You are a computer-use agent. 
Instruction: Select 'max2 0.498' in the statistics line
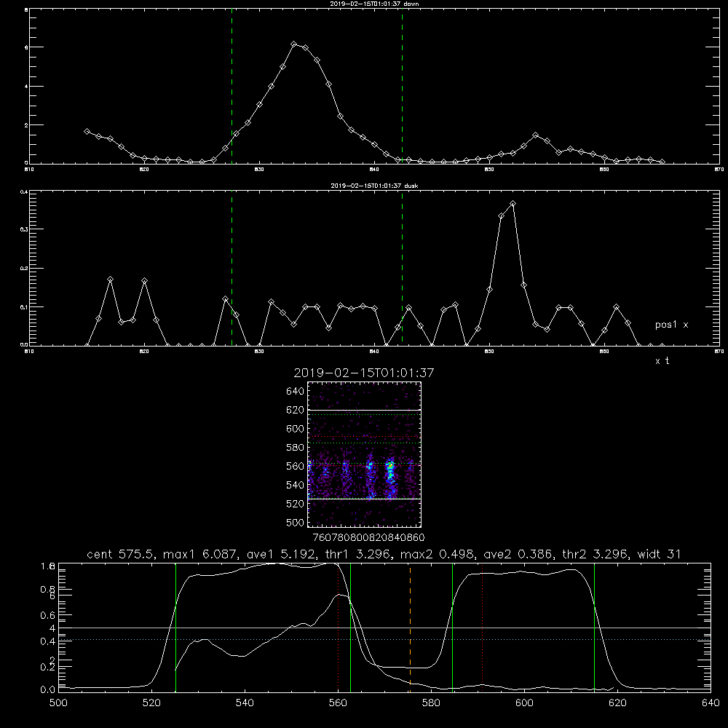[x=438, y=554]
